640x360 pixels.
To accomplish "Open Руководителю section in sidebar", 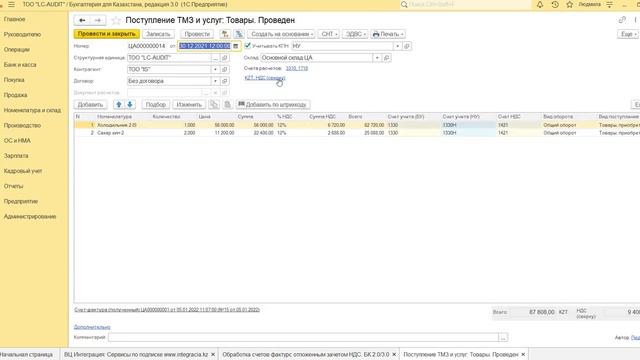I will click(x=22, y=34).
